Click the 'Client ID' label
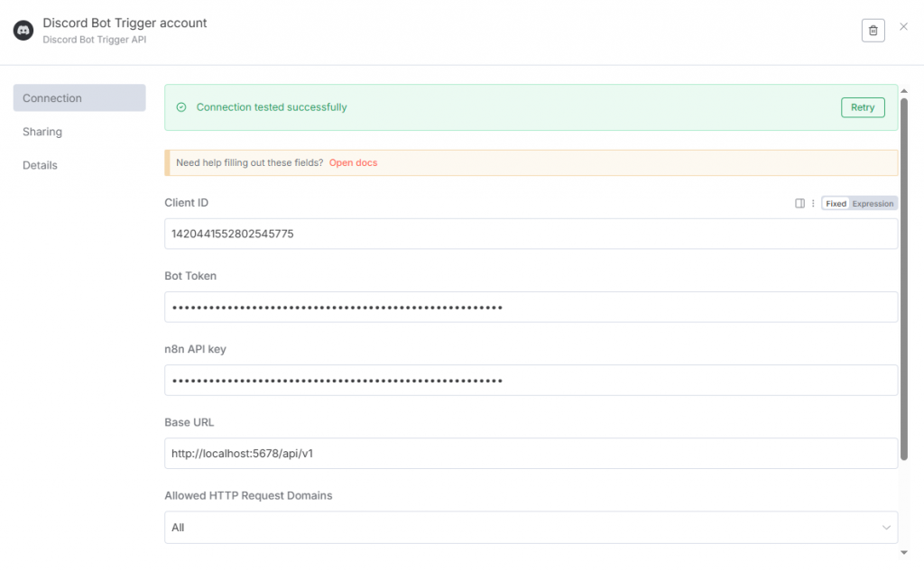 point(186,203)
